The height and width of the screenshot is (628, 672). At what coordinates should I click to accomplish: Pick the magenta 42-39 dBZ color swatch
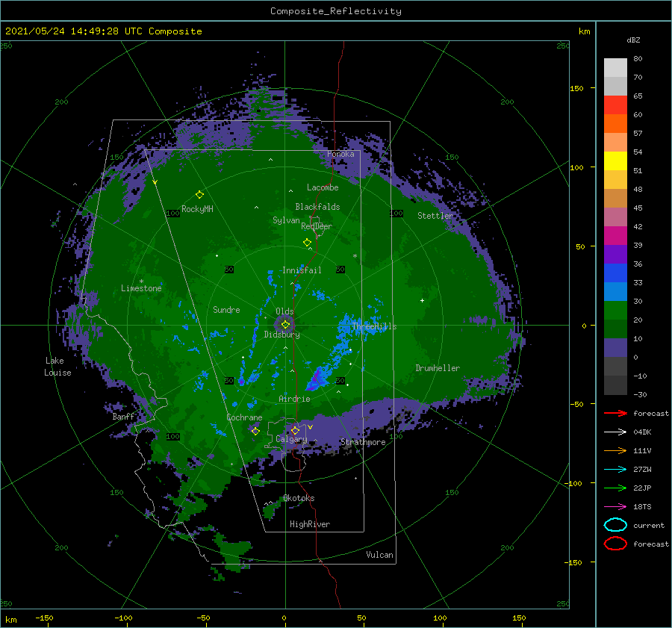pyautogui.click(x=615, y=236)
